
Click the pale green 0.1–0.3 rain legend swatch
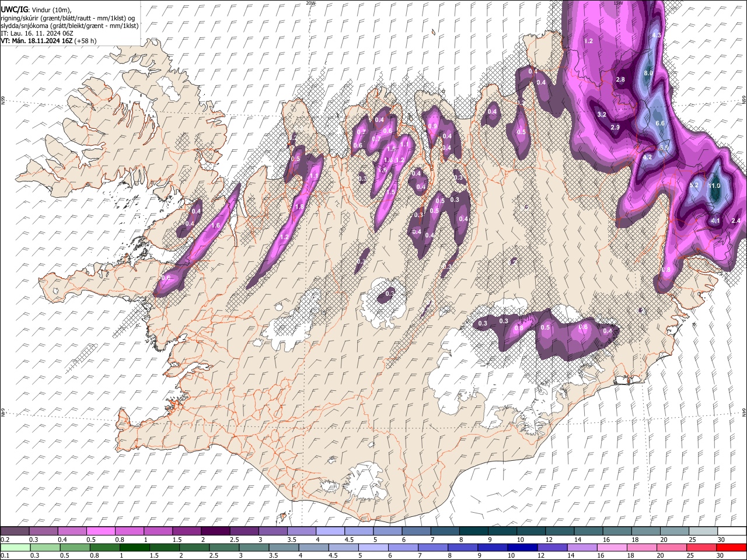pos(15,547)
